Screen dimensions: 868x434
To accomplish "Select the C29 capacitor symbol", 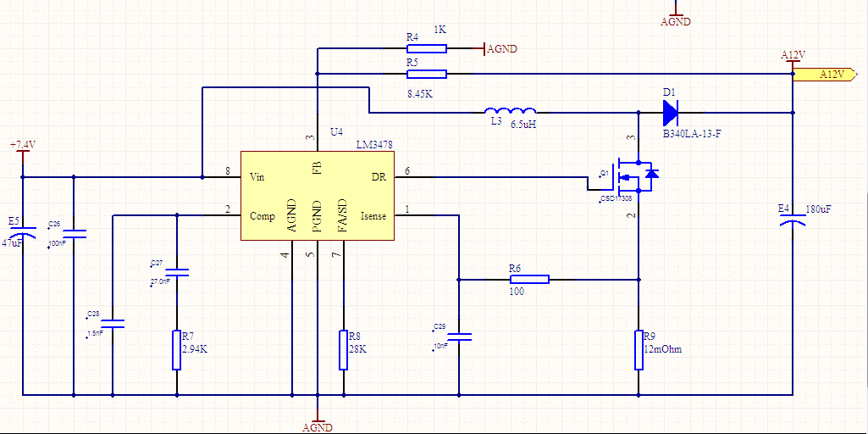I will 459,337.
